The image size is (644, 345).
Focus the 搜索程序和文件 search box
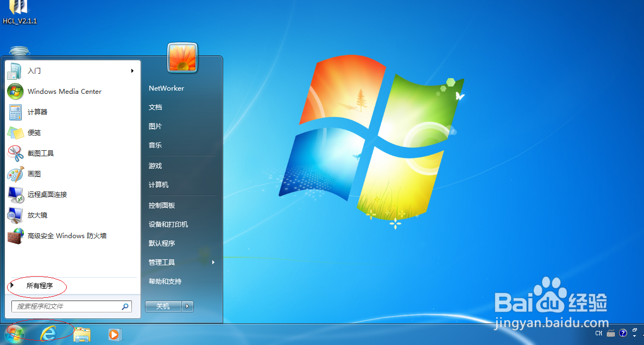[x=72, y=306]
